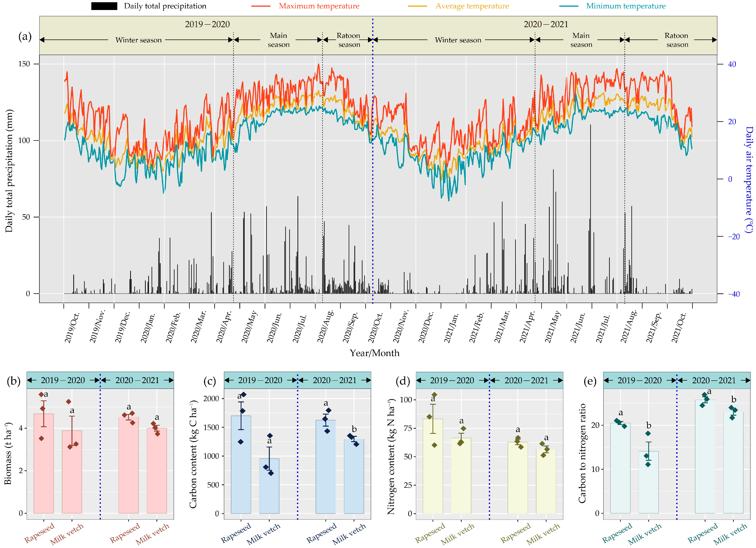Select the 'Average temperature' legend label
This screenshot has height=548, width=756.
click(472, 6)
